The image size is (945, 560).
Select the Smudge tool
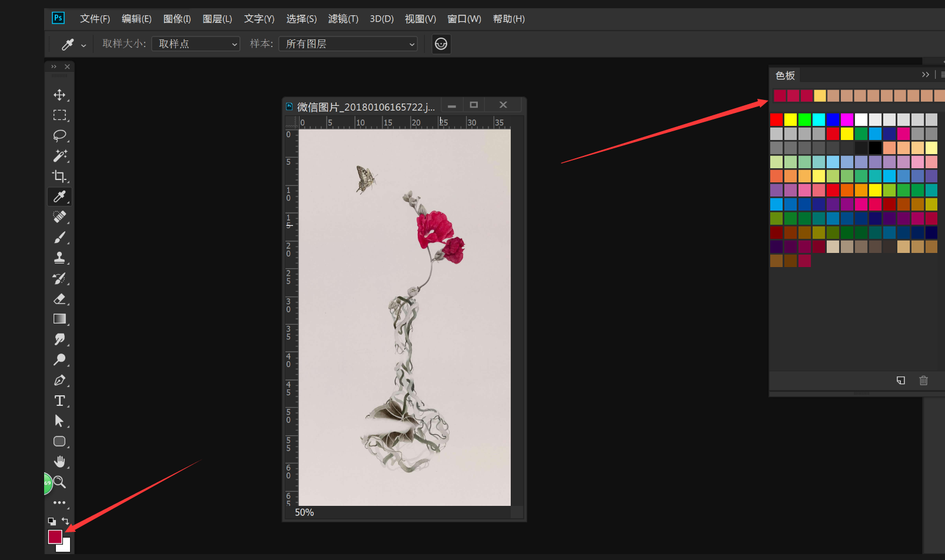(x=59, y=339)
